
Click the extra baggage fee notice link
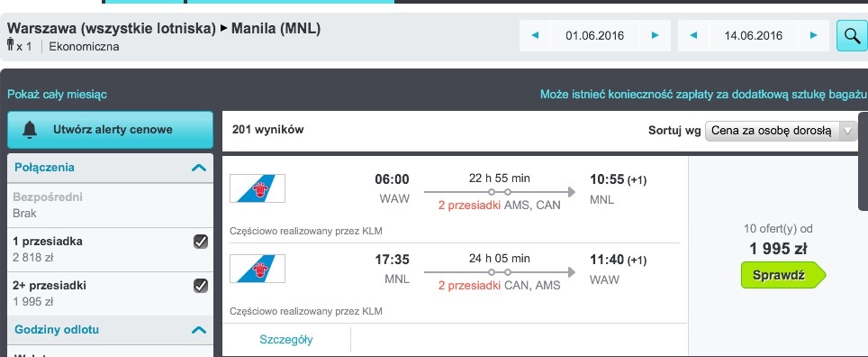(x=703, y=95)
